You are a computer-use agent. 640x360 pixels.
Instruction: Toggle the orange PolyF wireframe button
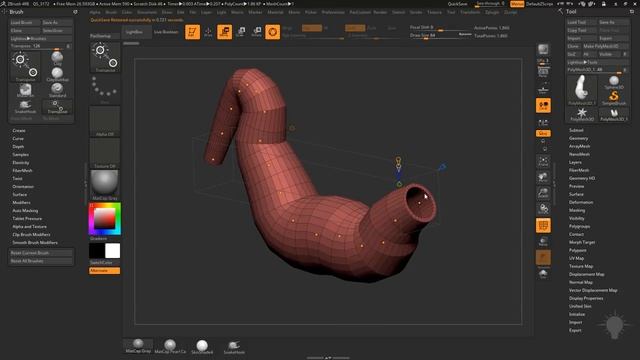tap(543, 225)
